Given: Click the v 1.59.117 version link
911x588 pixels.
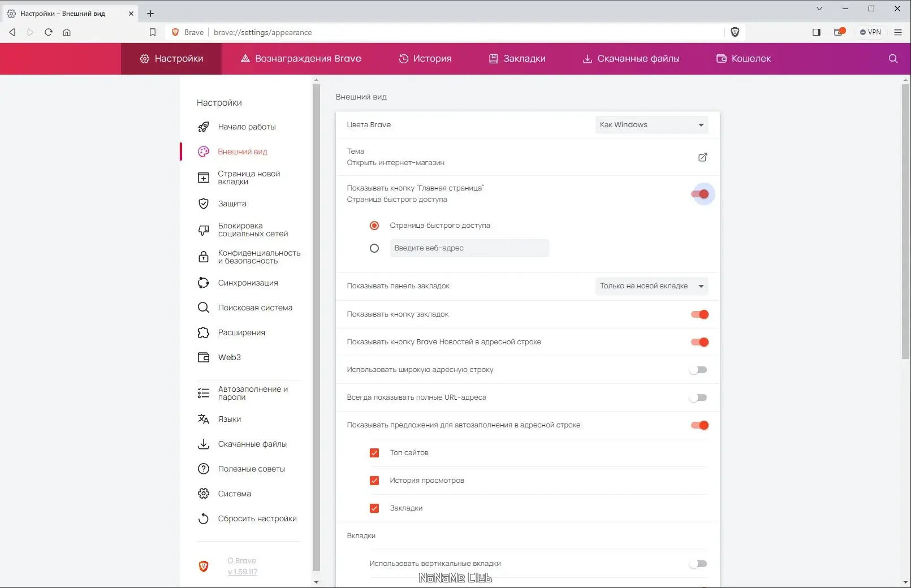Looking at the screenshot, I should click(x=243, y=572).
